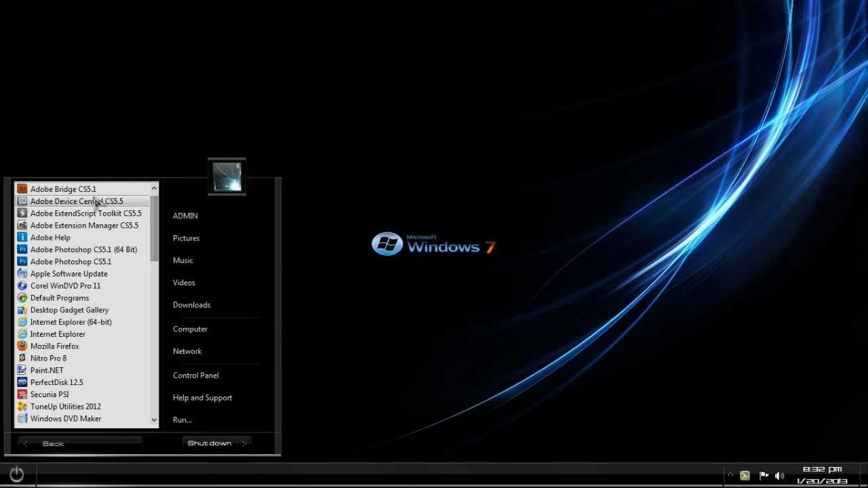This screenshot has width=868, height=488.
Task: Click the Shut down button
Action: point(210,443)
